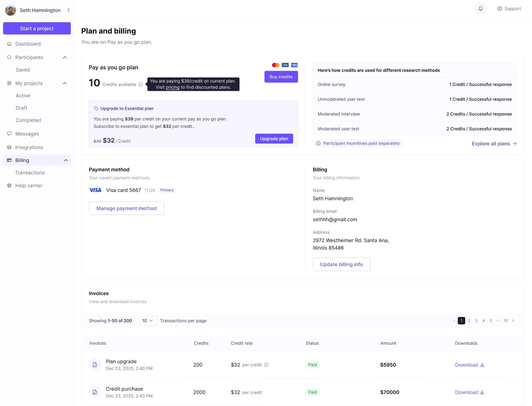
Task: Follow the pricing link in tooltip
Action: (x=173, y=87)
